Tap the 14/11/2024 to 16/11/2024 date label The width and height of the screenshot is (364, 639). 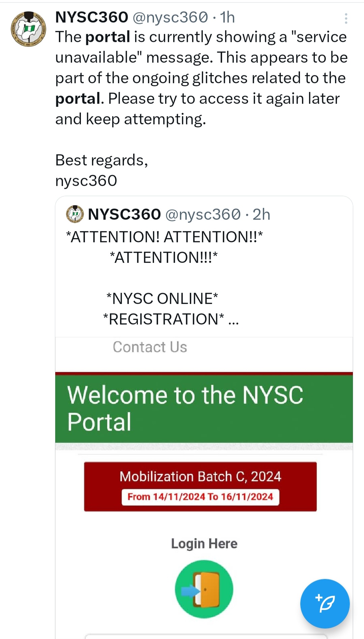pyautogui.click(x=200, y=497)
